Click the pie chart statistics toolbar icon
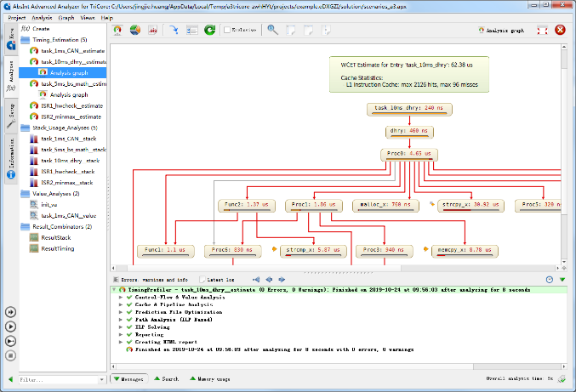576x392 pixels. point(135,30)
